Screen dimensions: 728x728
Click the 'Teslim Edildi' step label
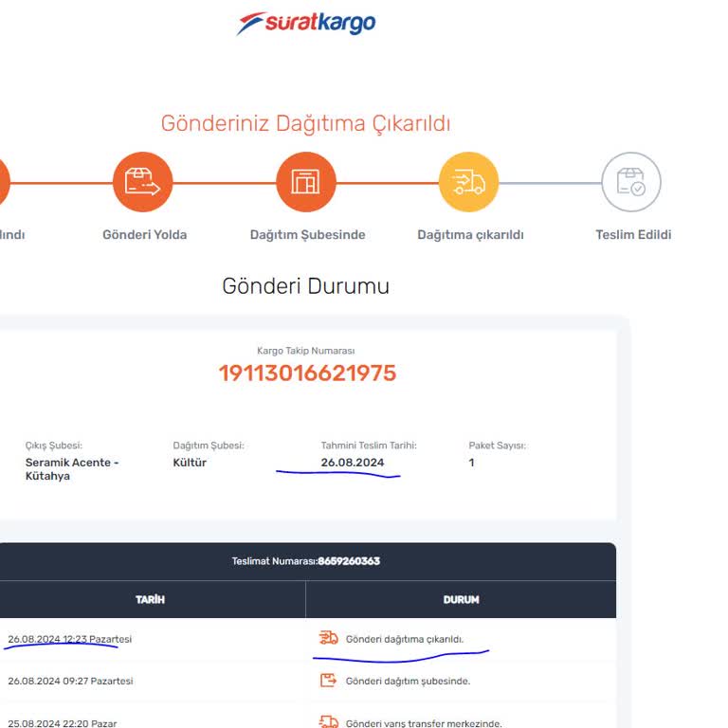point(633,234)
